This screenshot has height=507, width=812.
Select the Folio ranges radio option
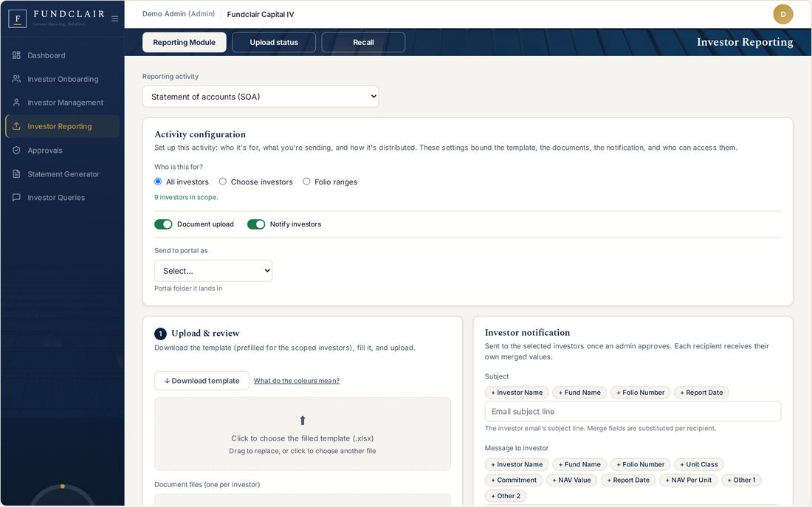(x=306, y=182)
